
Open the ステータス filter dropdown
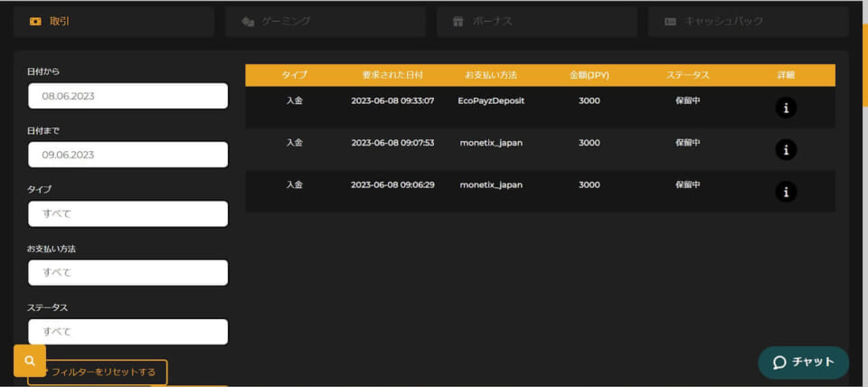click(x=127, y=332)
